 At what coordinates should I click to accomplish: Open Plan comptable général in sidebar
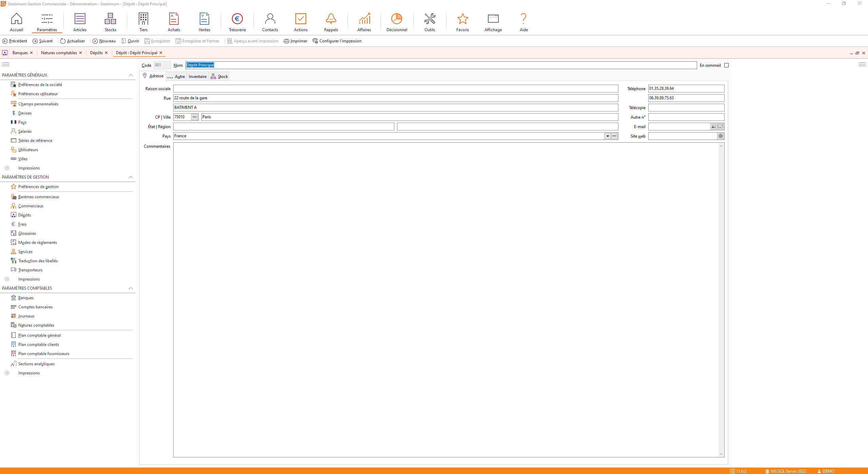(x=39, y=335)
